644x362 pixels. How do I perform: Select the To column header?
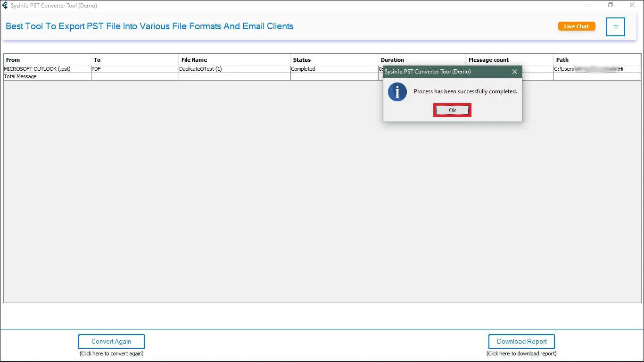135,60
